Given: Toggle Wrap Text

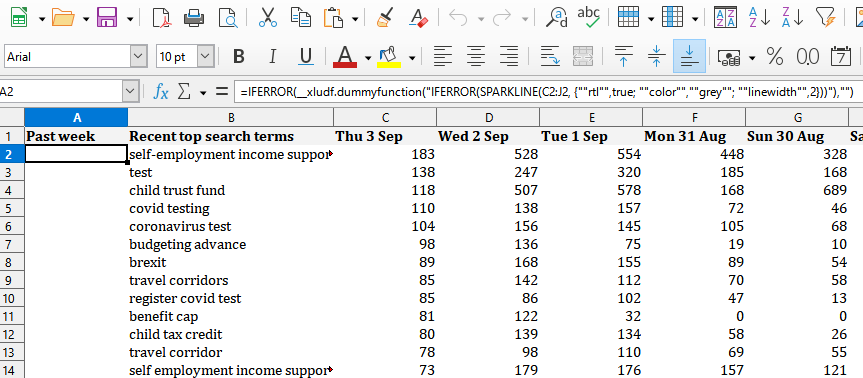Looking at the screenshot, I should coord(549,56).
